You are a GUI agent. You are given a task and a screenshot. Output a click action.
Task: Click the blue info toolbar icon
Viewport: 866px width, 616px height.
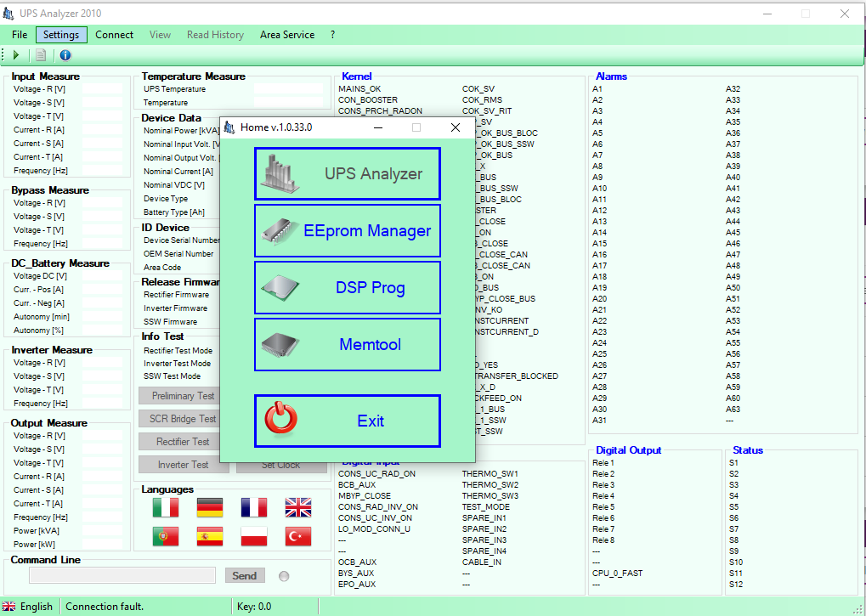click(x=65, y=55)
